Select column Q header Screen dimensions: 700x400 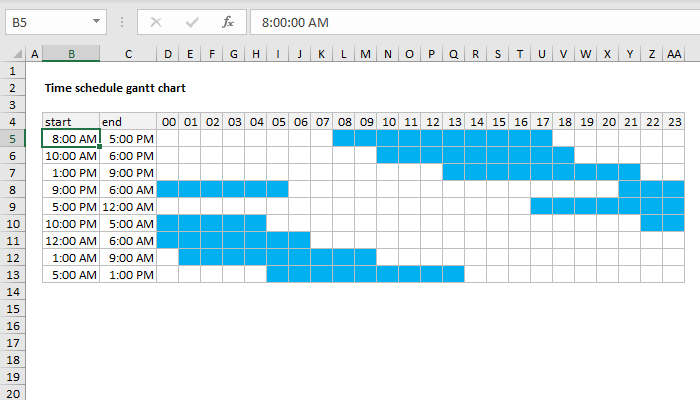[454, 54]
